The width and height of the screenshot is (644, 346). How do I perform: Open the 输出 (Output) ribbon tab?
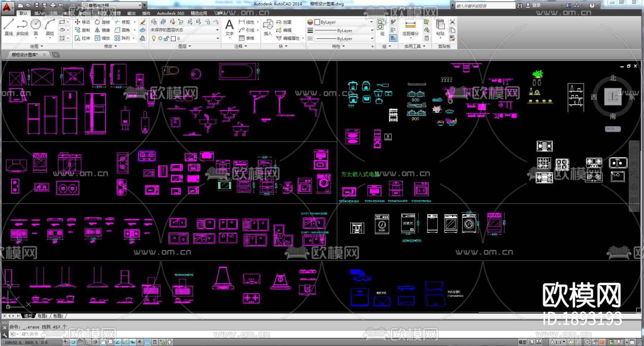pyautogui.click(x=131, y=13)
